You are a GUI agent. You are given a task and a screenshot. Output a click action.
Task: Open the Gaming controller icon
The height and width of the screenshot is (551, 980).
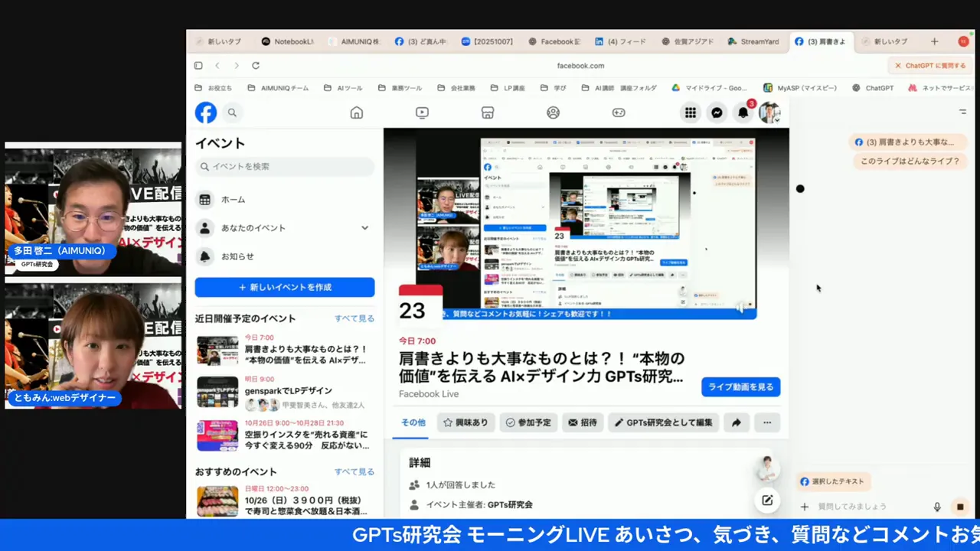[x=619, y=112]
